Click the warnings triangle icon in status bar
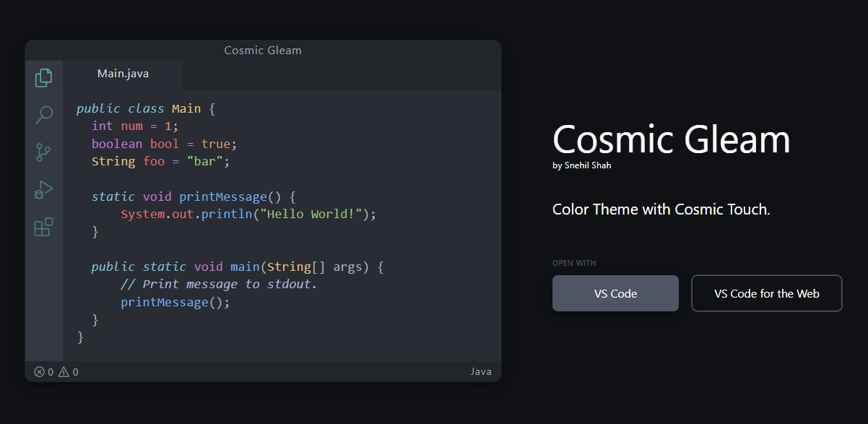The height and width of the screenshot is (424, 868). click(x=64, y=372)
